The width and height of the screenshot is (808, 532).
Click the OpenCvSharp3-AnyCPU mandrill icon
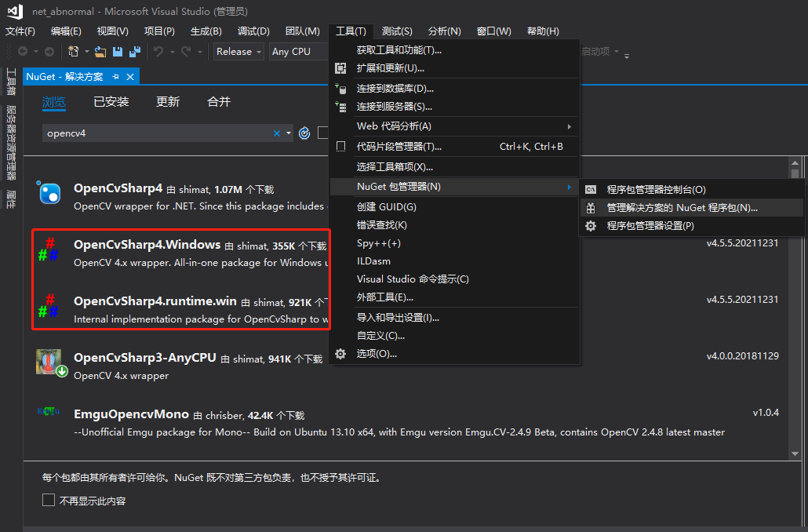click(x=49, y=362)
